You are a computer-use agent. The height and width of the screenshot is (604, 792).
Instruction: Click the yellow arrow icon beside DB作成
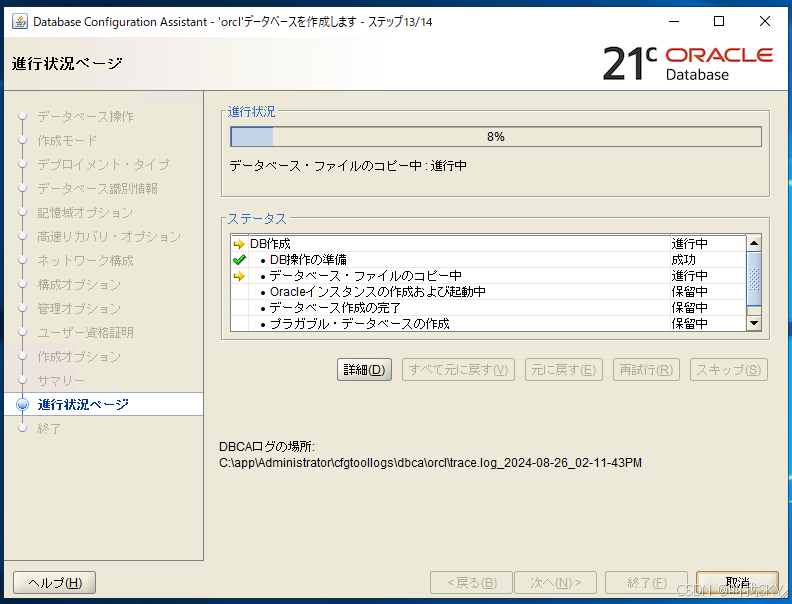239,244
